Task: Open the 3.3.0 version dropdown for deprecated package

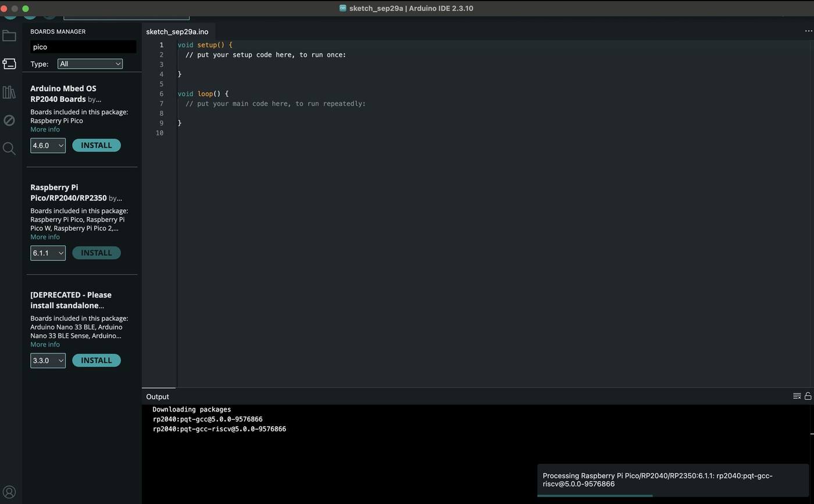Action: 48,360
